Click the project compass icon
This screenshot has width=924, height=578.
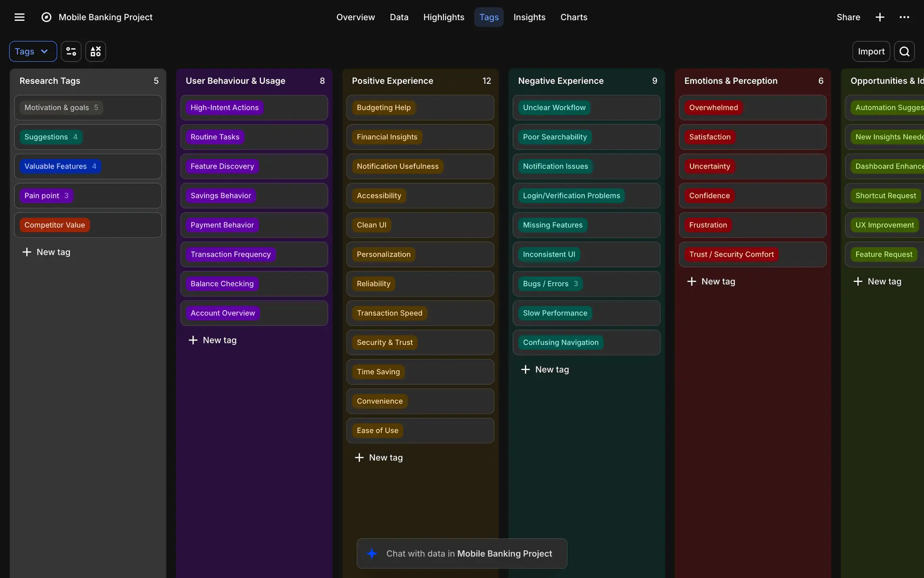46,17
